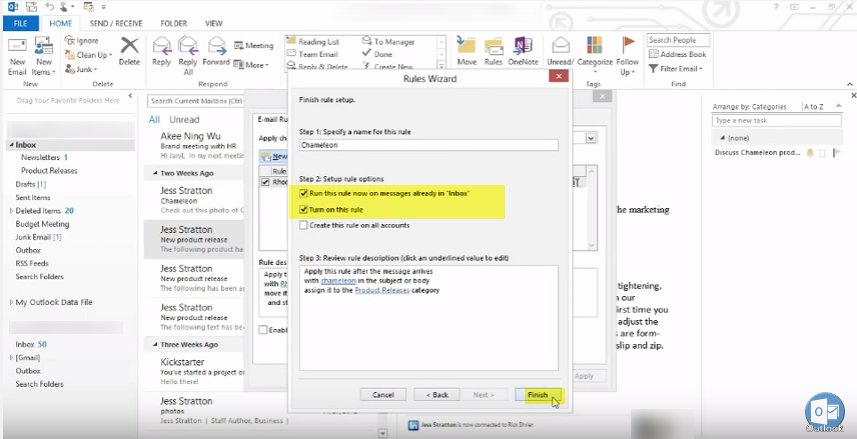Check Create this rule on all accounts

coord(303,225)
